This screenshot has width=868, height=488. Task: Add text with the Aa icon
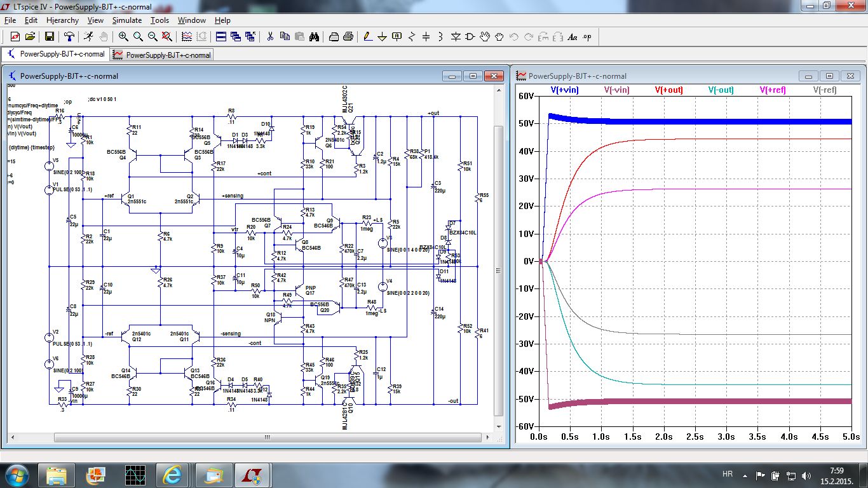[573, 37]
